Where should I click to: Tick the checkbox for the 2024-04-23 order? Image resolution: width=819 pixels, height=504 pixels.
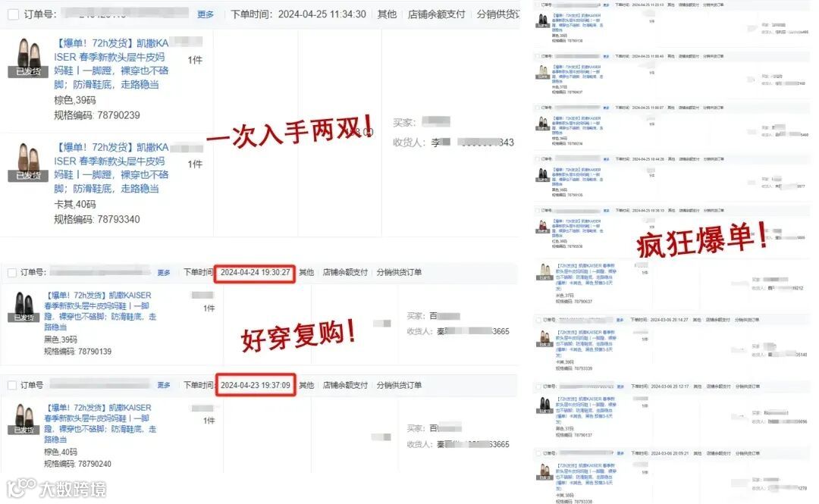coord(12,386)
